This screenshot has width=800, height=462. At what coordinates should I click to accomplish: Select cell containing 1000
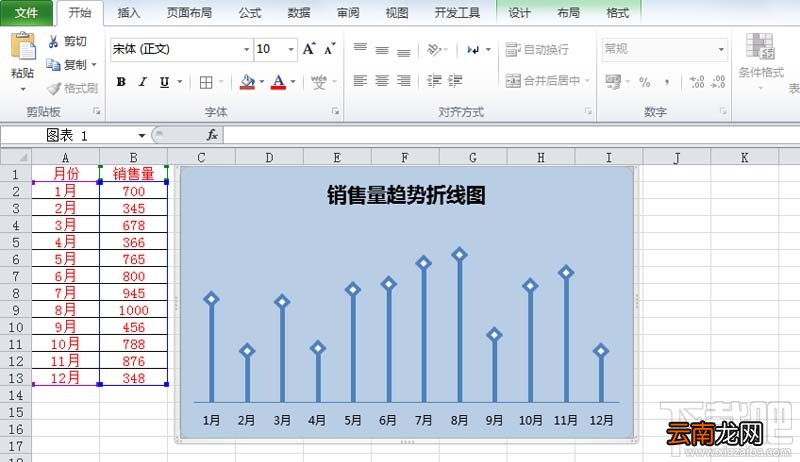133,310
